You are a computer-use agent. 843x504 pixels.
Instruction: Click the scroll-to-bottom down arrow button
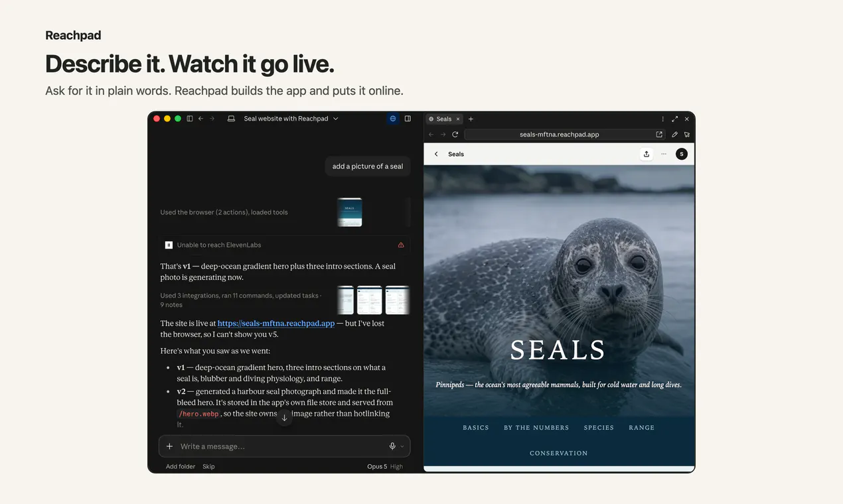[284, 417]
